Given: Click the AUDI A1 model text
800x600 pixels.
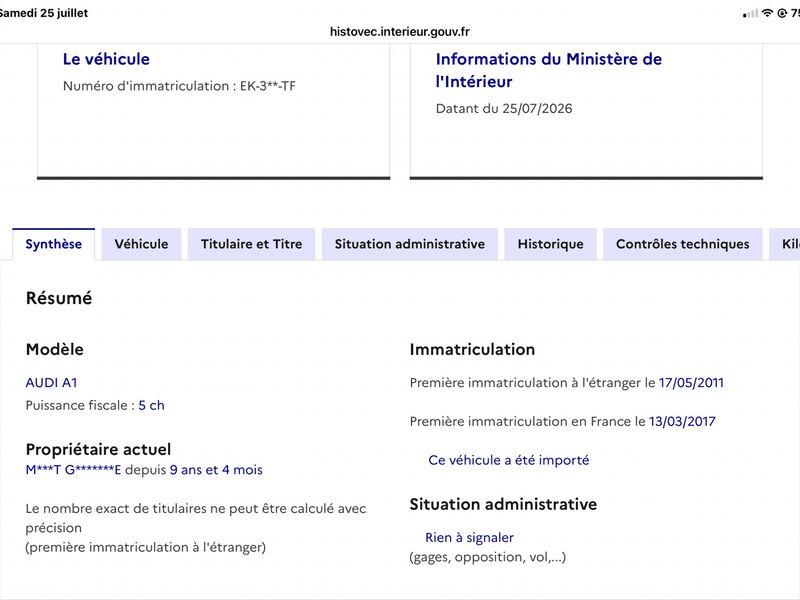Looking at the screenshot, I should (51, 383).
